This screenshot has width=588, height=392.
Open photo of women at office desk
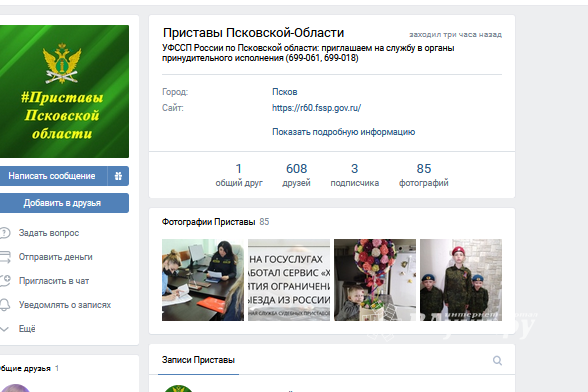tap(203, 280)
